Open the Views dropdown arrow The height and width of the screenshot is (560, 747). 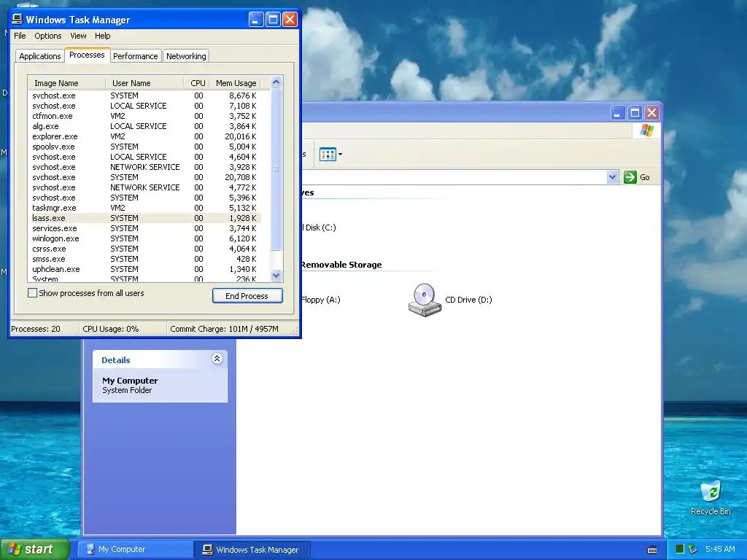(x=340, y=155)
